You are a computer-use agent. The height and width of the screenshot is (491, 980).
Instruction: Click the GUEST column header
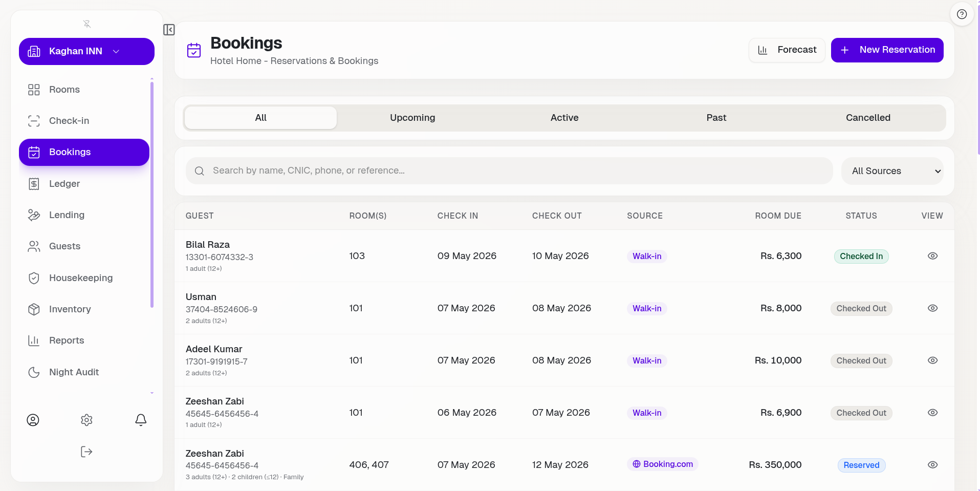(x=200, y=216)
